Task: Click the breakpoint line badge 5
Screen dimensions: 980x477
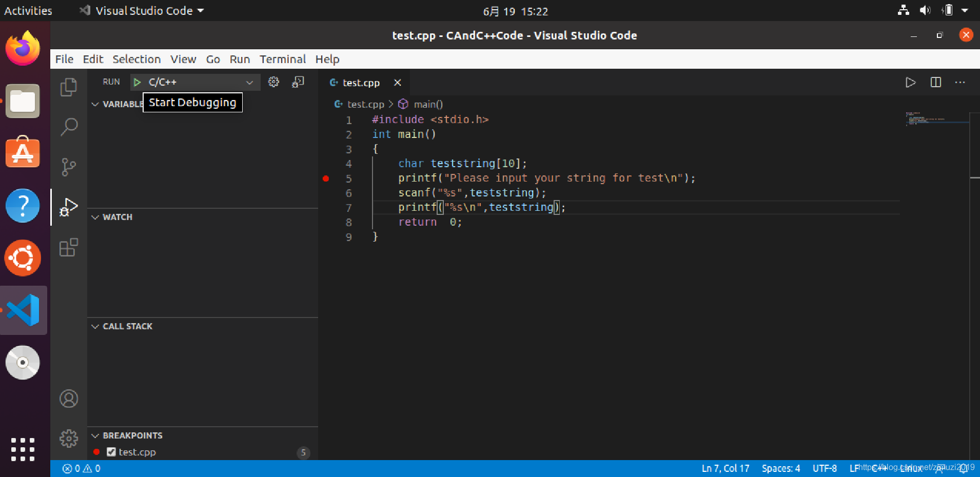Action: 303,452
